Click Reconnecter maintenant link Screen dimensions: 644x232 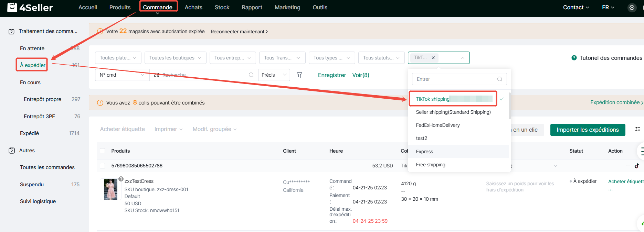click(239, 32)
